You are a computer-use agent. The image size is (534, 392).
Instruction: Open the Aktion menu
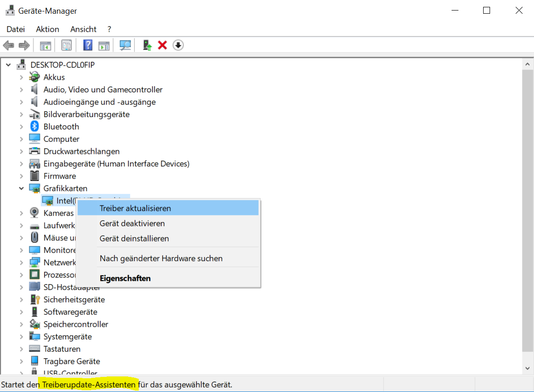click(x=48, y=29)
